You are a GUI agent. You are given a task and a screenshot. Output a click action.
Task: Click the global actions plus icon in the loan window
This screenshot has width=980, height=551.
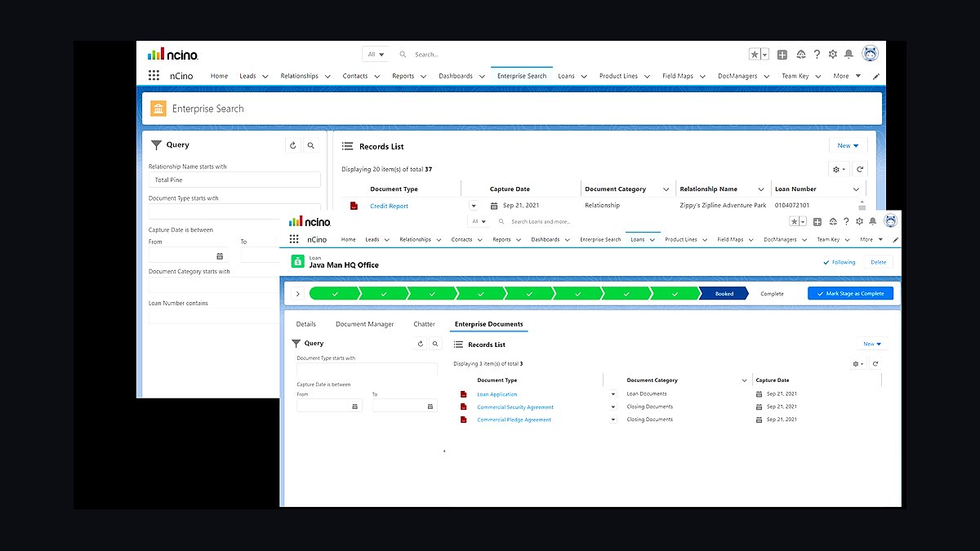click(x=818, y=221)
